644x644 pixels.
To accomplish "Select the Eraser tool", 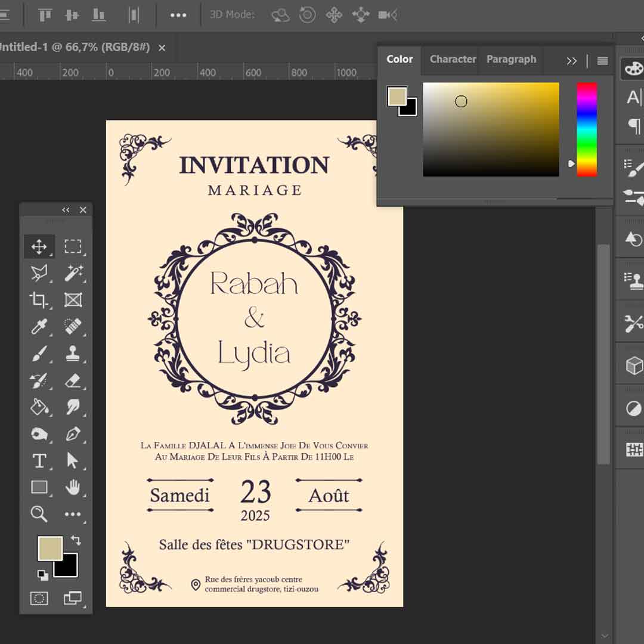I will click(x=73, y=380).
